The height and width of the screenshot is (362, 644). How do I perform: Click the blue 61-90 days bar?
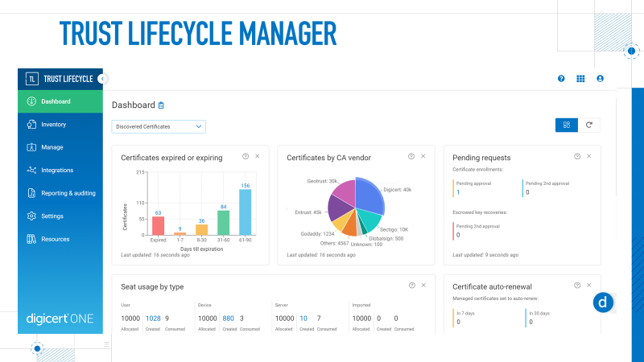click(246, 212)
